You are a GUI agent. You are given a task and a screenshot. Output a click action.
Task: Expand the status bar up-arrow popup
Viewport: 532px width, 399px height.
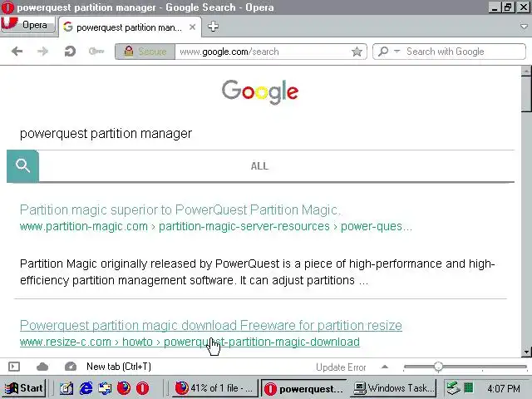[x=385, y=367]
